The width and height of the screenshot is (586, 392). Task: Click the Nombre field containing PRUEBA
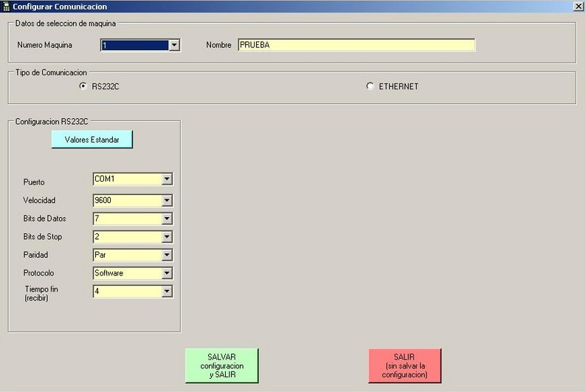(x=356, y=45)
